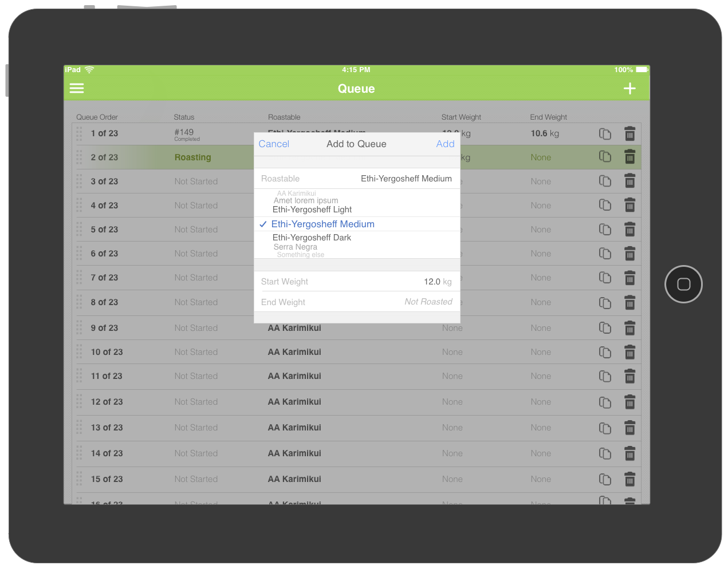Delete the completed #149 queue entry
Screen dimensions: 728x569
629,133
